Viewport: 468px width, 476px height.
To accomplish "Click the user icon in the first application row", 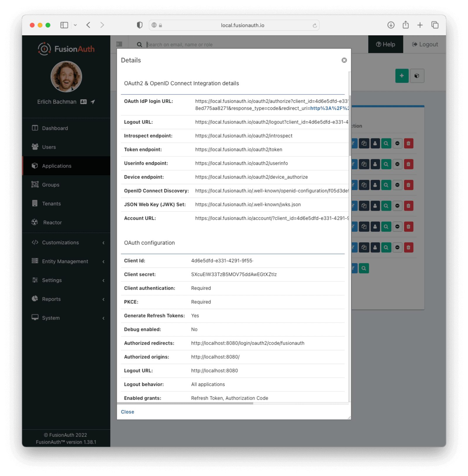I will (x=375, y=143).
